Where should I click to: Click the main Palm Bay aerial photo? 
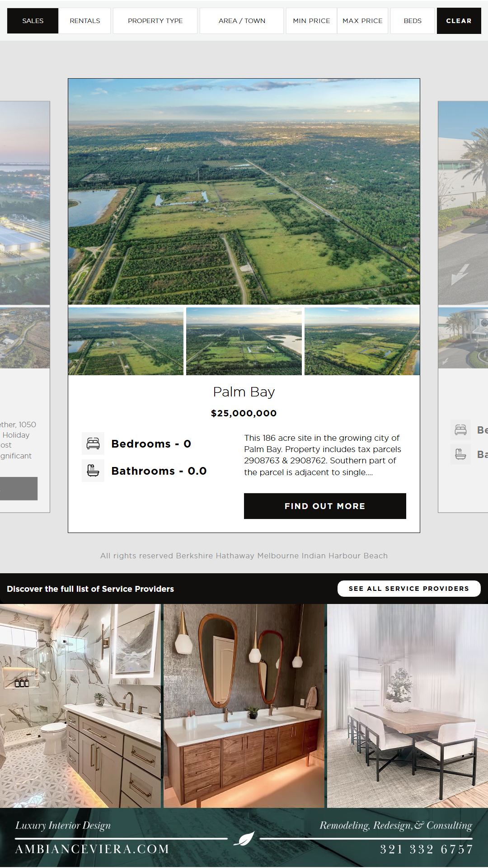pos(244,192)
